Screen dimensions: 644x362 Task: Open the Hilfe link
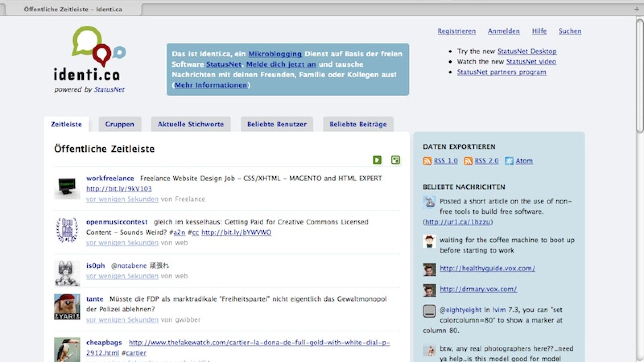click(x=539, y=31)
